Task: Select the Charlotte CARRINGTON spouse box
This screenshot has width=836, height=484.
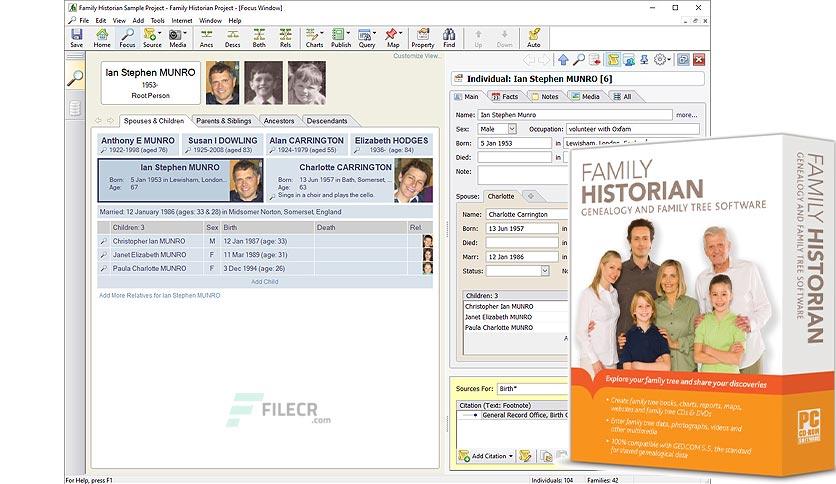Action: coord(350,180)
